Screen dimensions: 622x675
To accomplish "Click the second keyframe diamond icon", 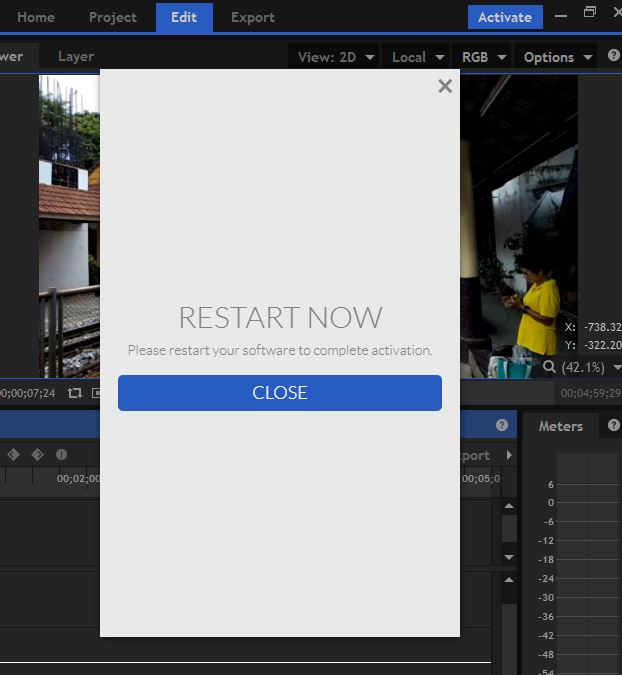I will [x=37, y=455].
